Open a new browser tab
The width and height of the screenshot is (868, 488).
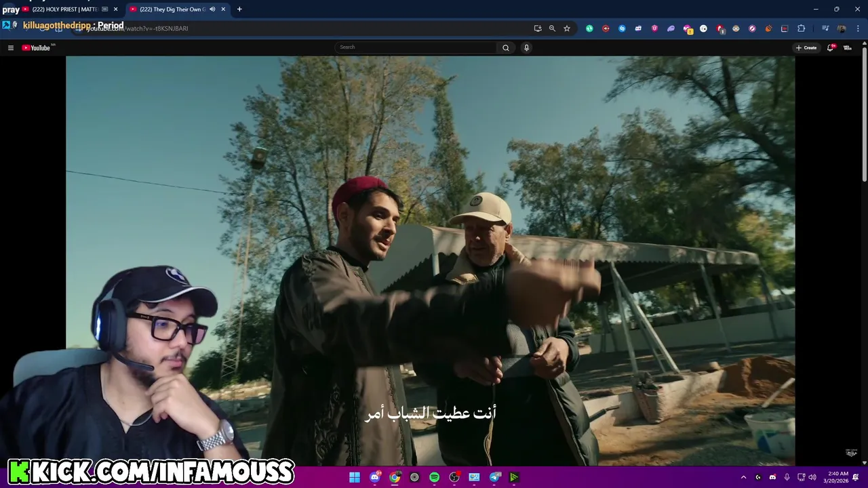point(239,9)
